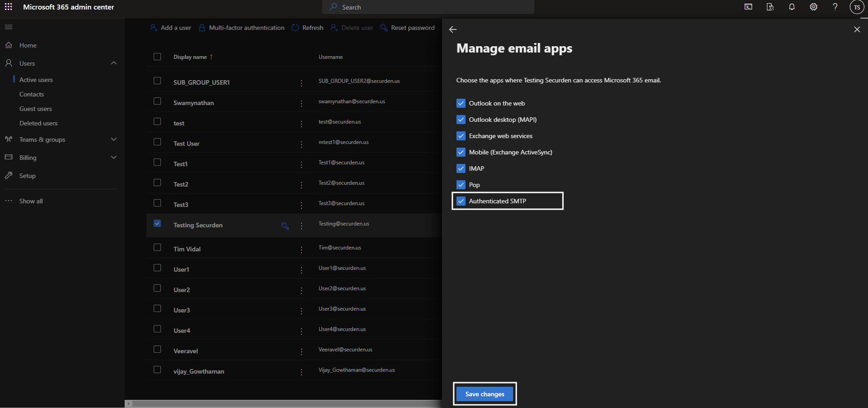
Task: Go back using the panel arrow
Action: pyautogui.click(x=453, y=29)
